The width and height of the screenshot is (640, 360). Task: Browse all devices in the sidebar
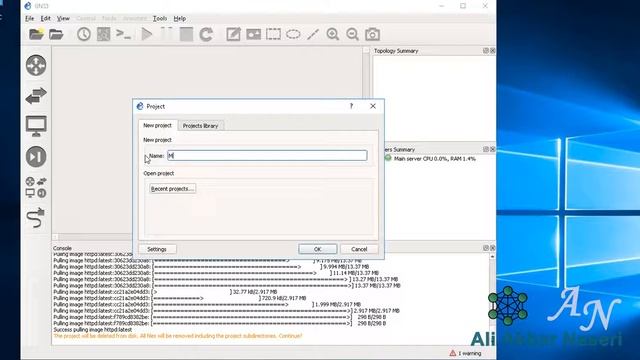pyautogui.click(x=36, y=187)
